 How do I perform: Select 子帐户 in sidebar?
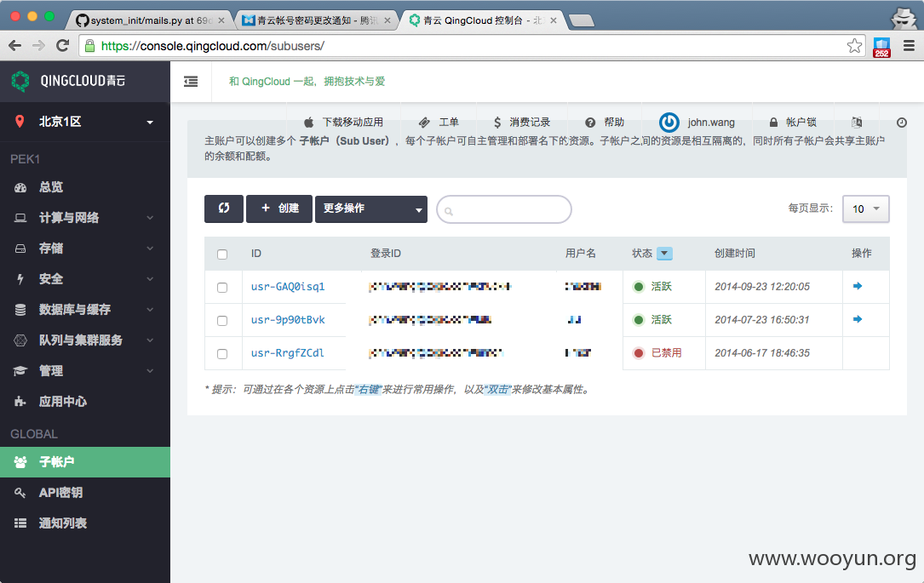click(x=85, y=462)
